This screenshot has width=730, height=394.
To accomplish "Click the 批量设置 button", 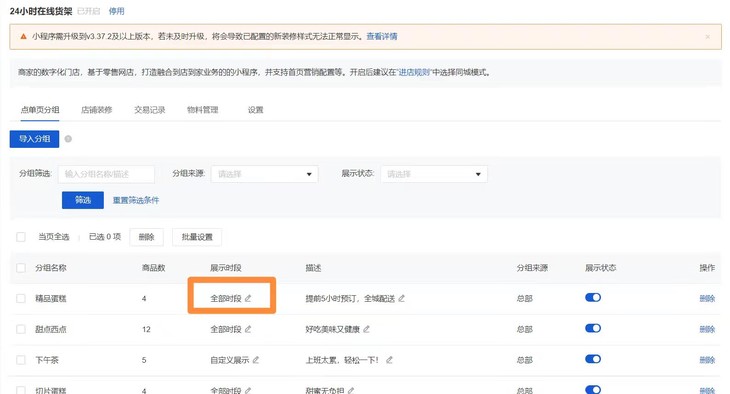I will [197, 237].
